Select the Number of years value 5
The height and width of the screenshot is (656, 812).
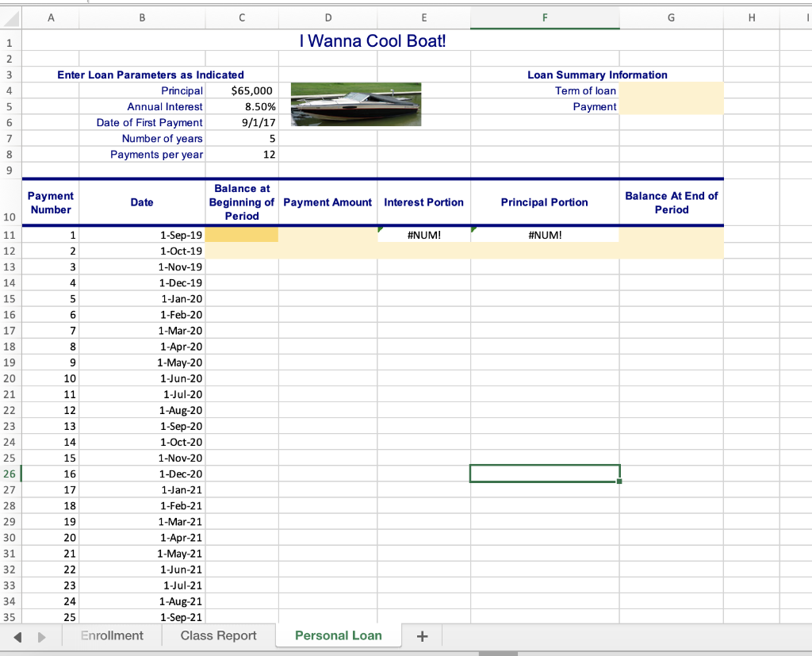(x=242, y=138)
